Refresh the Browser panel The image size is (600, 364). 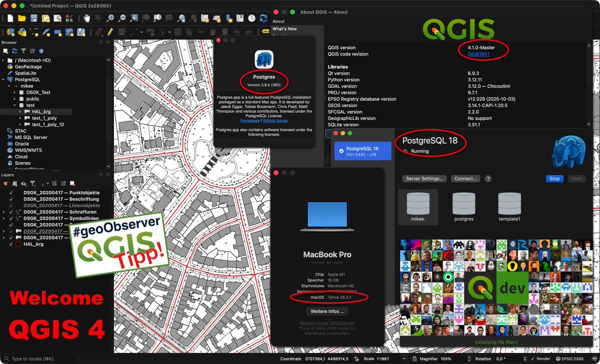tap(14, 51)
